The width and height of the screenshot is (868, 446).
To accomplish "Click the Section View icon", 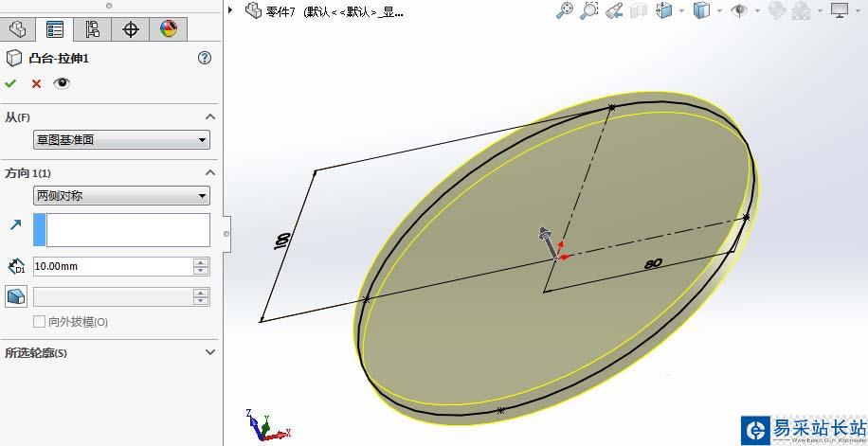I will click(640, 10).
